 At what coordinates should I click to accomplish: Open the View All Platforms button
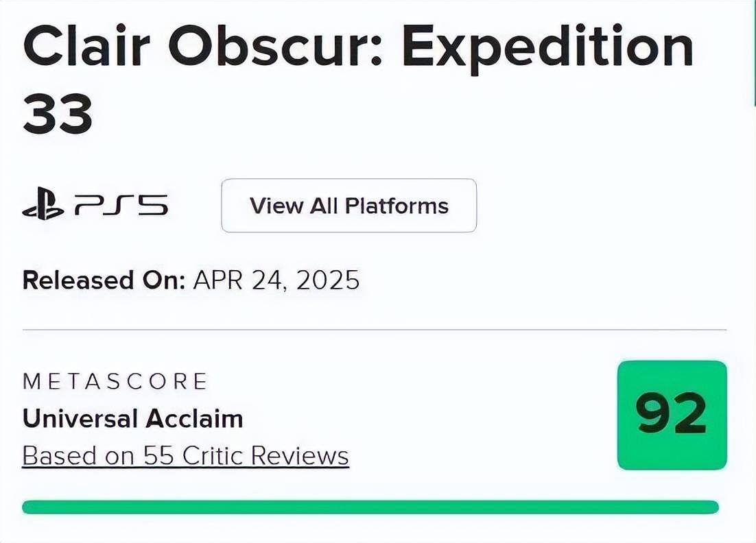click(349, 205)
